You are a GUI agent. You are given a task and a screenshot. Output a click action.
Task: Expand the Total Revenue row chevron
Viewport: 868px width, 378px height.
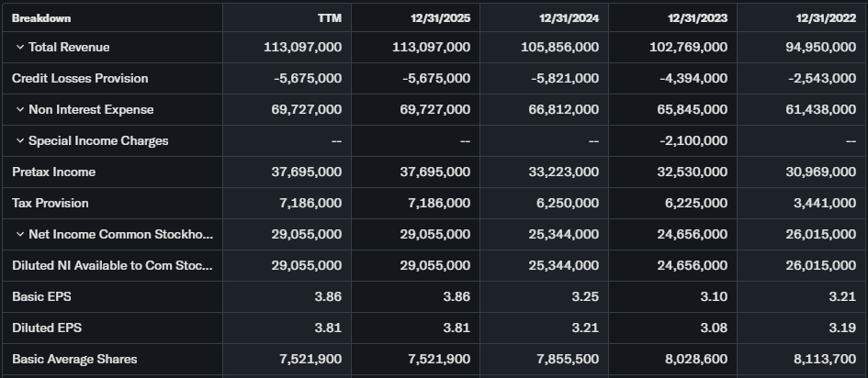(19, 48)
